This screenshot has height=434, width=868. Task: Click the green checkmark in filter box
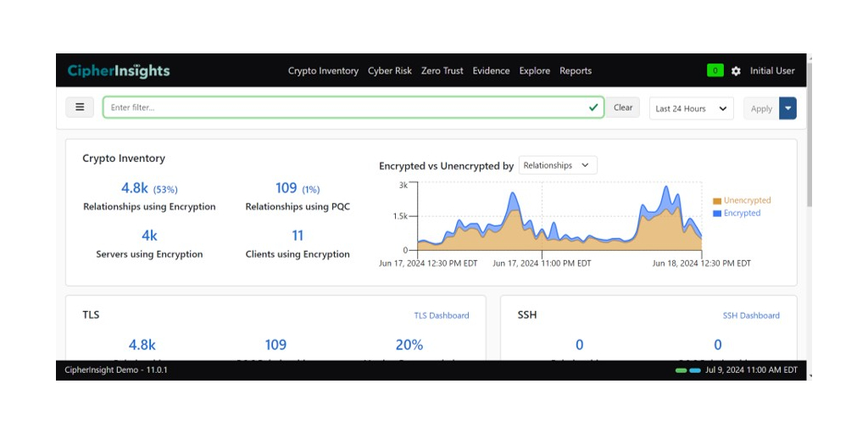pos(593,108)
